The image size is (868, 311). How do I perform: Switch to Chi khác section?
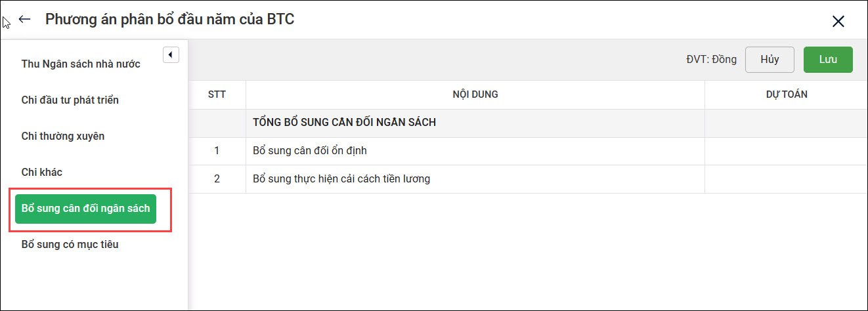[x=42, y=172]
